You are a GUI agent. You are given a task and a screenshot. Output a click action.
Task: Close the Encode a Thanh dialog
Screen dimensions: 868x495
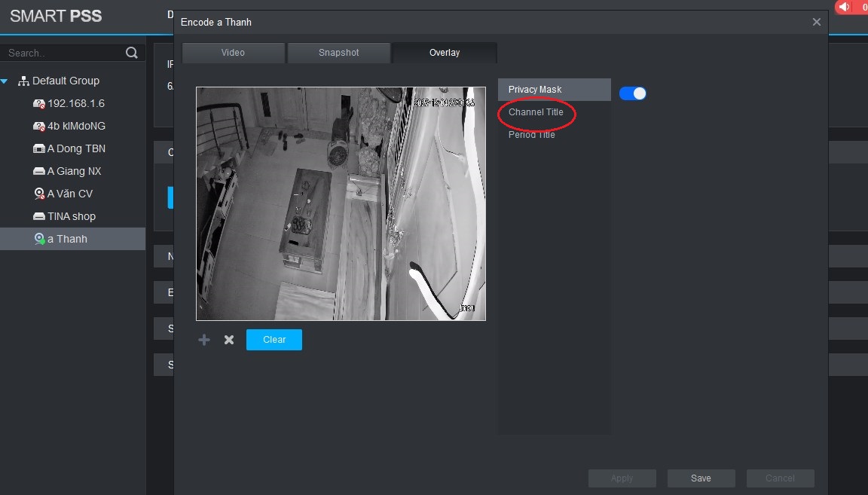(x=816, y=23)
